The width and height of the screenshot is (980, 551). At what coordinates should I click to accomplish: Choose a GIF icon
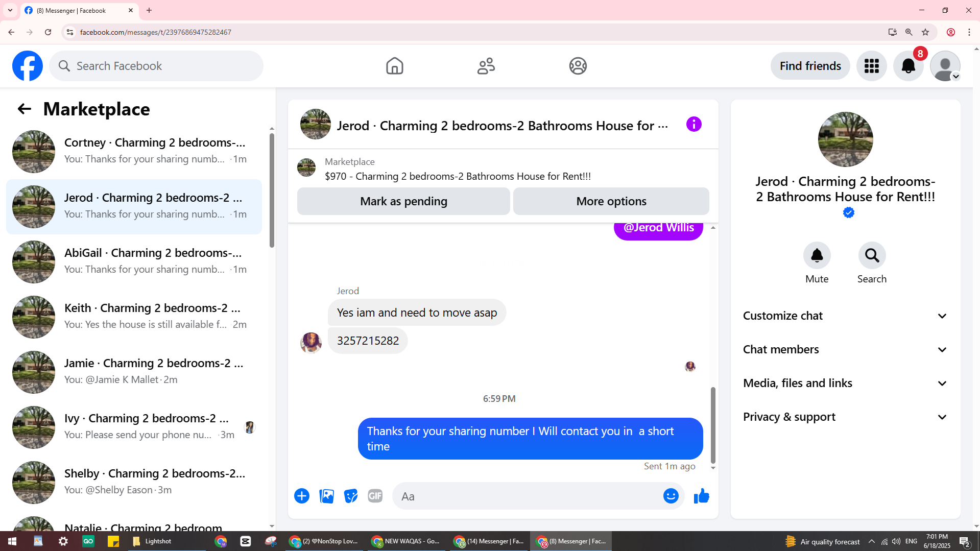point(375,496)
